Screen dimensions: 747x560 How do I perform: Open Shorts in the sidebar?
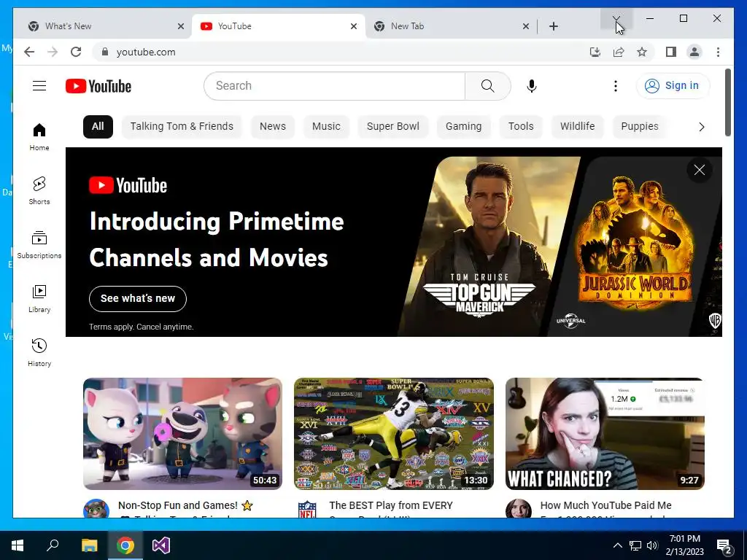click(39, 190)
